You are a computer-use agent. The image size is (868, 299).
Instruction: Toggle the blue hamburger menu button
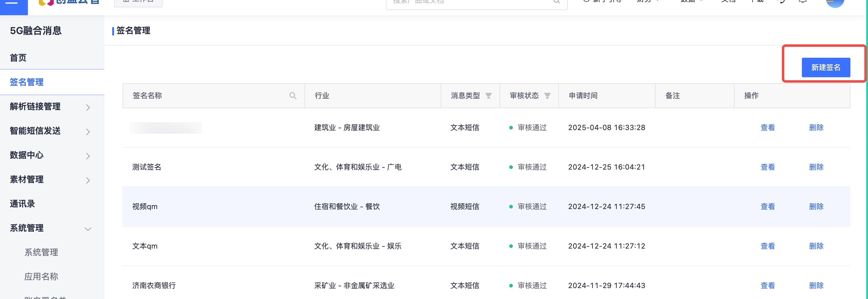tap(13, 4)
